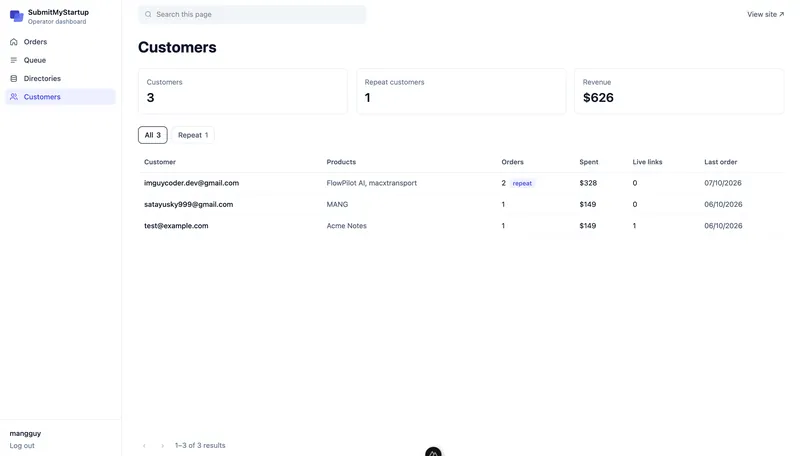Image resolution: width=800 pixels, height=456 pixels.
Task: Click the repeat badge
Action: tap(522, 184)
